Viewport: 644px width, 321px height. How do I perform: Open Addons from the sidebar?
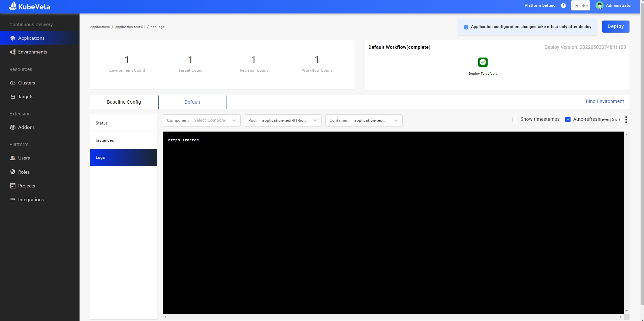click(x=26, y=127)
